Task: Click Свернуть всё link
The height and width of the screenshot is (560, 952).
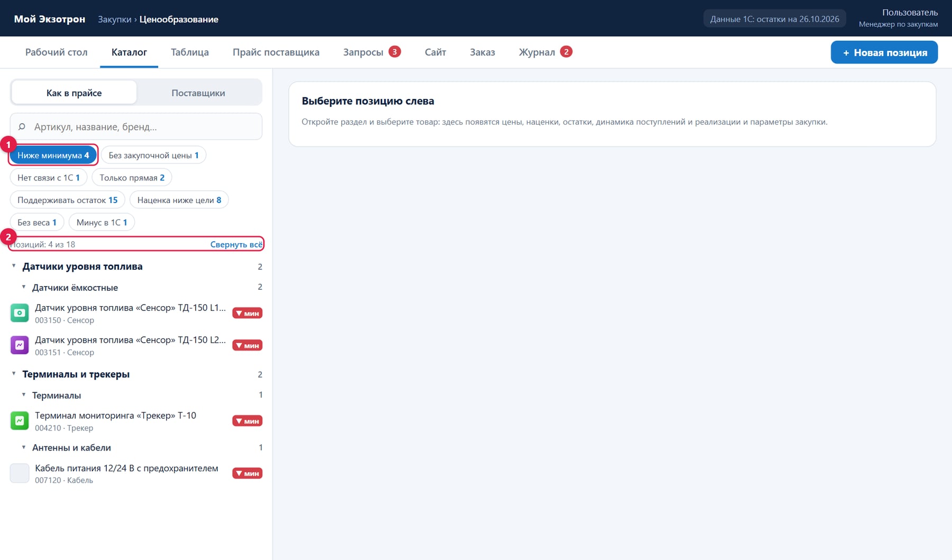Action: pos(236,244)
